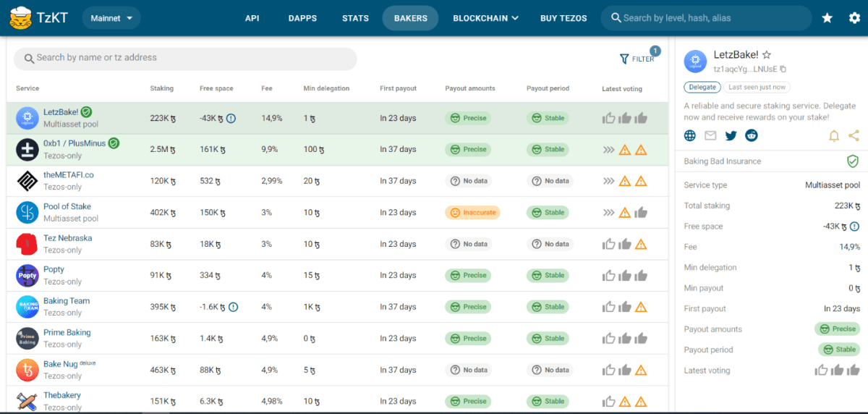Image resolution: width=868 pixels, height=414 pixels.
Task: Click the Last seen just now chip
Action: click(757, 87)
